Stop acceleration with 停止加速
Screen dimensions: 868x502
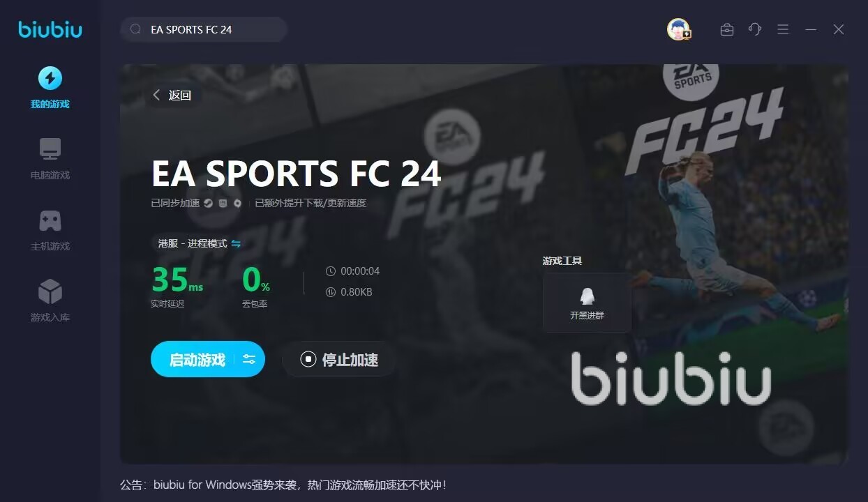(339, 360)
